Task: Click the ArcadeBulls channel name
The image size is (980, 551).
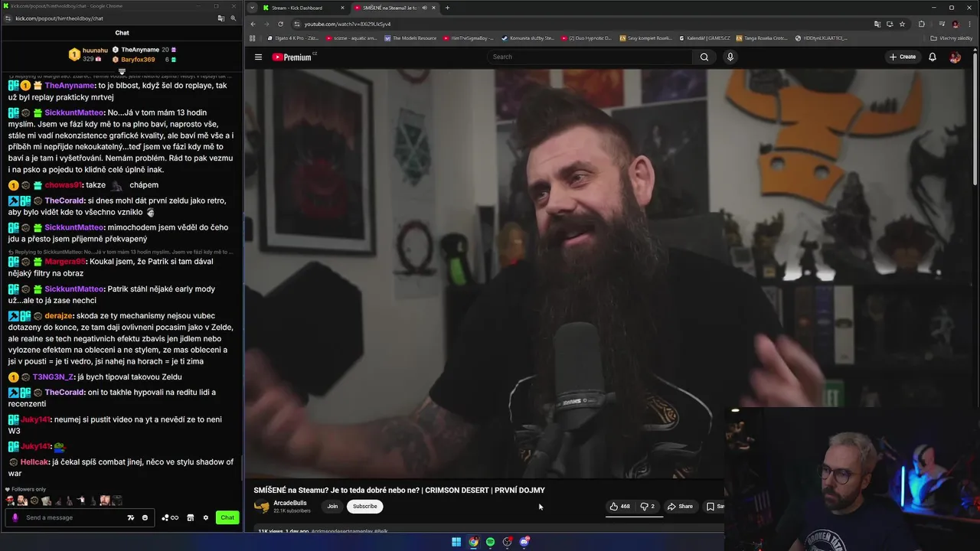Action: coord(290,503)
